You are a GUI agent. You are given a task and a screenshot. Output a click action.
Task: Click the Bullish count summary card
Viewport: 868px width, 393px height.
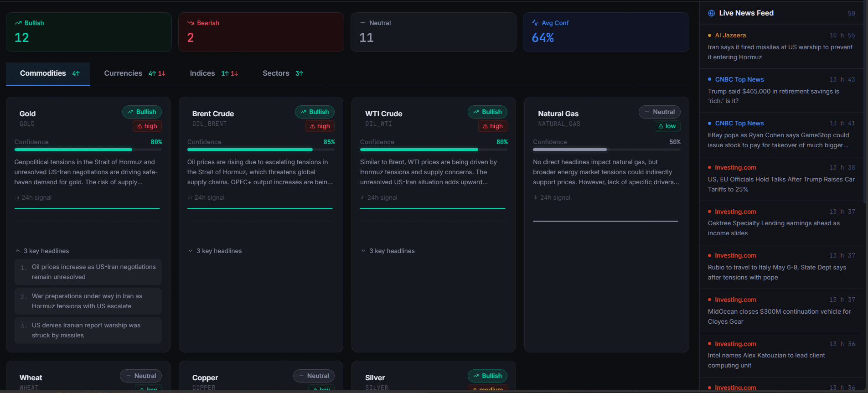tap(89, 32)
